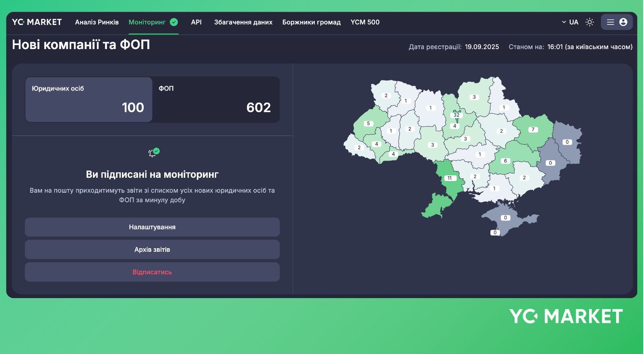The image size is (644, 354).
Task: Open the UA language dropdown
Action: point(570,22)
